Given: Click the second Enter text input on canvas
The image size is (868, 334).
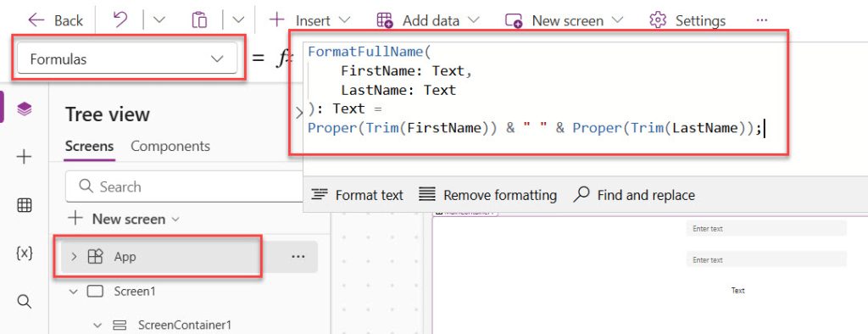Looking at the screenshot, I should 766,259.
